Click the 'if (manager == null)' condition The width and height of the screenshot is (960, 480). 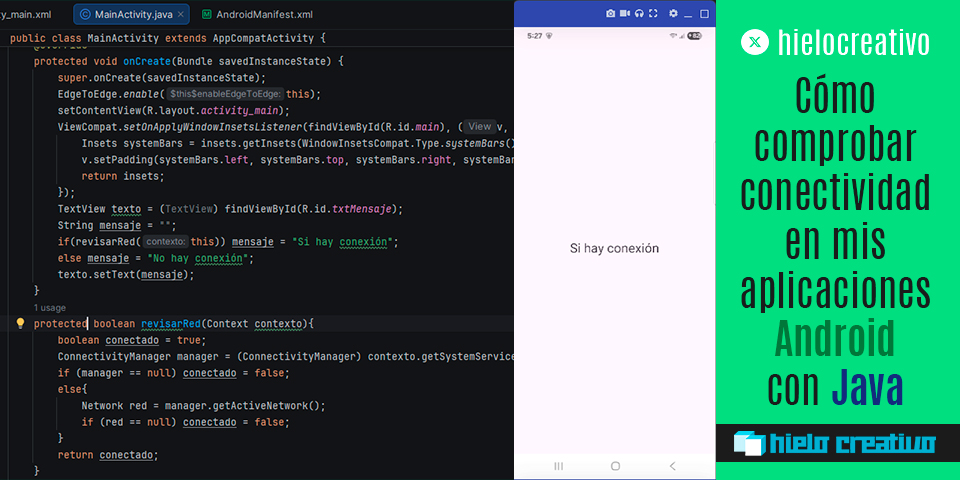coord(118,373)
